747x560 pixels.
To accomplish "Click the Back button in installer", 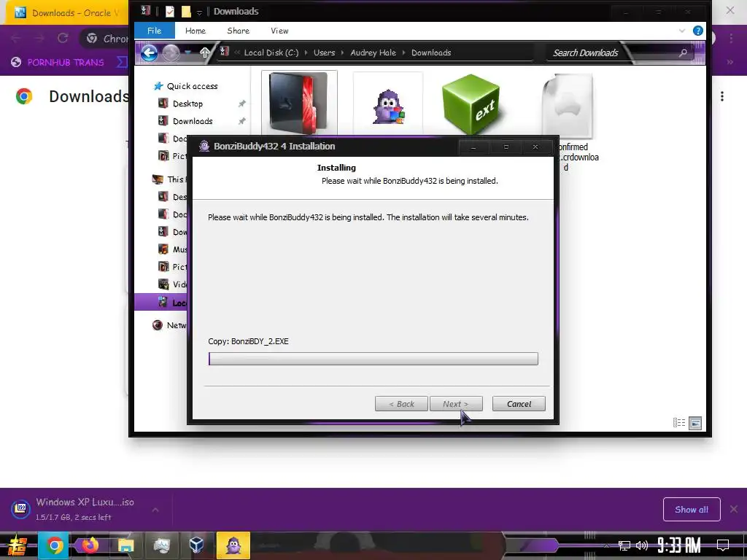I will pyautogui.click(x=401, y=404).
